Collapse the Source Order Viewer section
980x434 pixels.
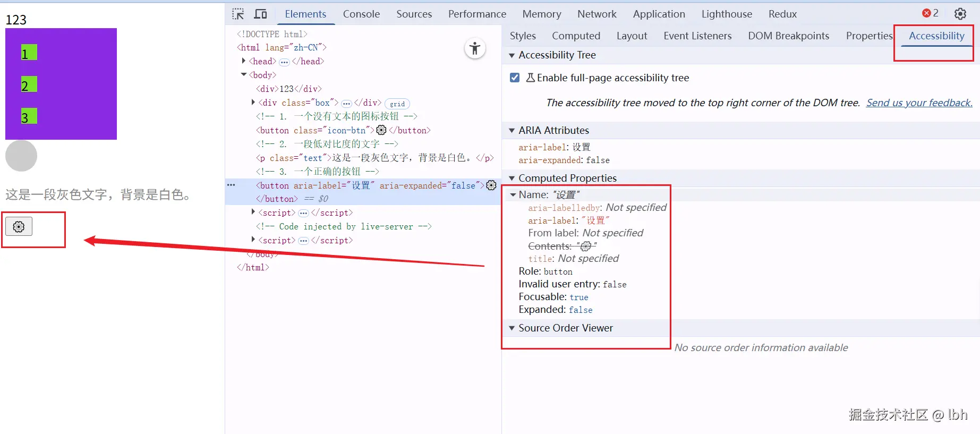pos(512,328)
